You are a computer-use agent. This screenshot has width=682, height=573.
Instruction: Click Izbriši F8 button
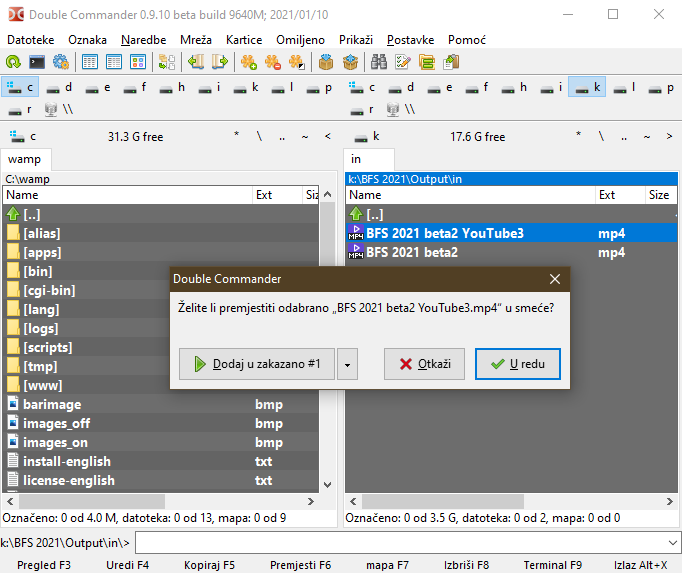coord(466,565)
